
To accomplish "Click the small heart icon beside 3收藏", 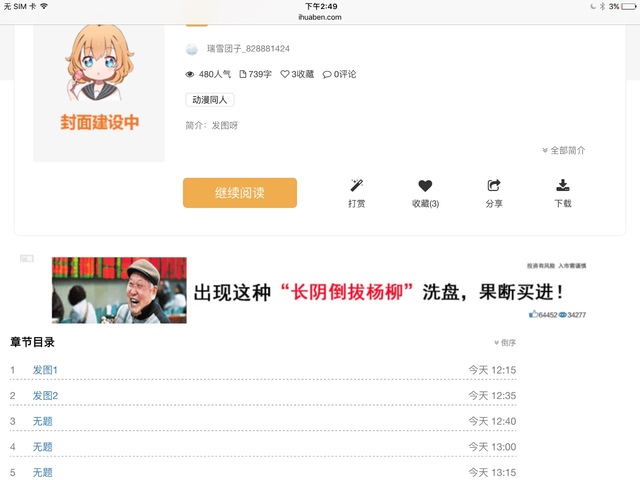I will (285, 74).
